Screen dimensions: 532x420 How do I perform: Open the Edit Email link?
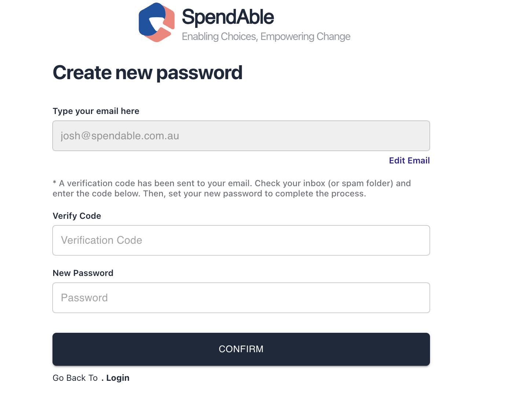click(x=409, y=161)
